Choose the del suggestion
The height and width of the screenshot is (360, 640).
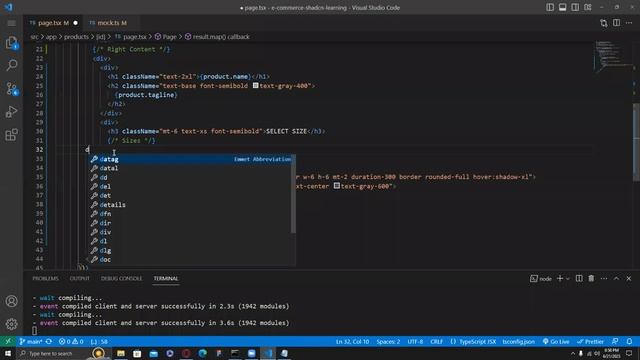[191, 187]
